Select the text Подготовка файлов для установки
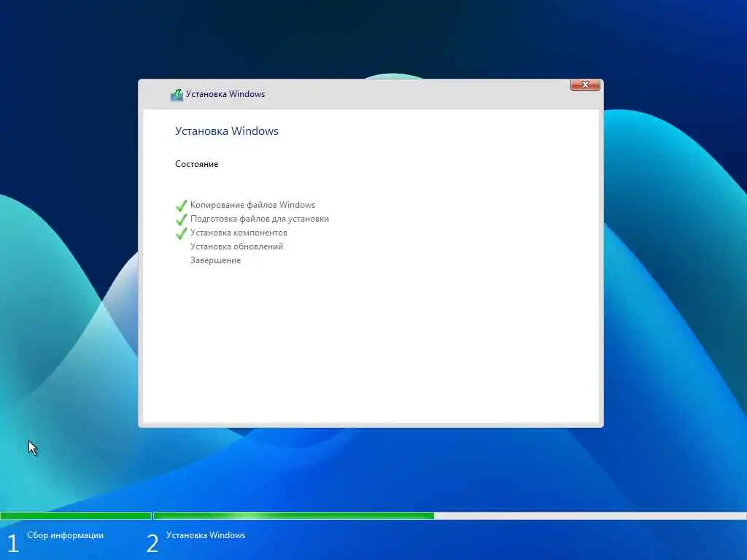This screenshot has width=747, height=560. tap(260, 219)
